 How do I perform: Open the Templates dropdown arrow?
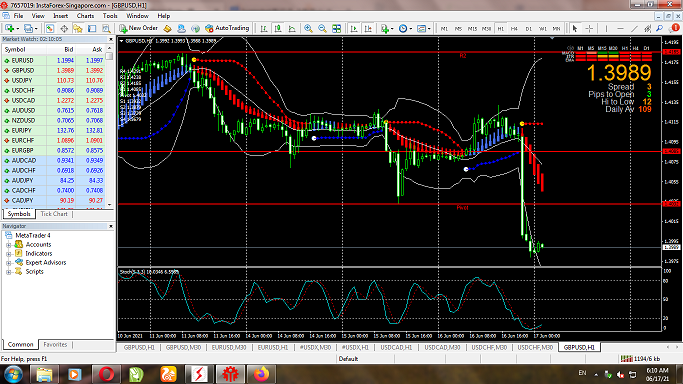pos(429,28)
